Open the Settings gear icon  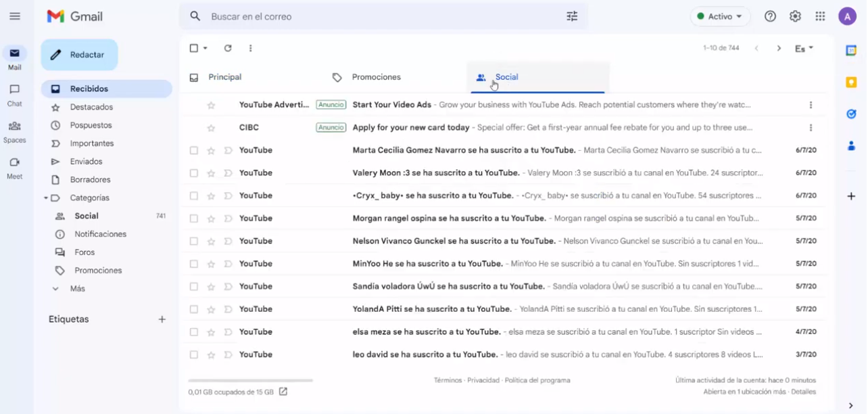click(x=795, y=16)
